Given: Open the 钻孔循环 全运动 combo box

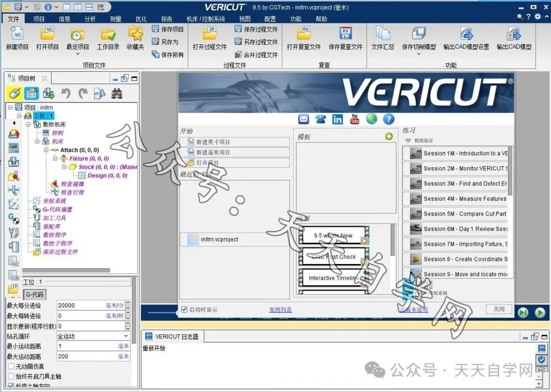Looking at the screenshot, I should 93,336.
